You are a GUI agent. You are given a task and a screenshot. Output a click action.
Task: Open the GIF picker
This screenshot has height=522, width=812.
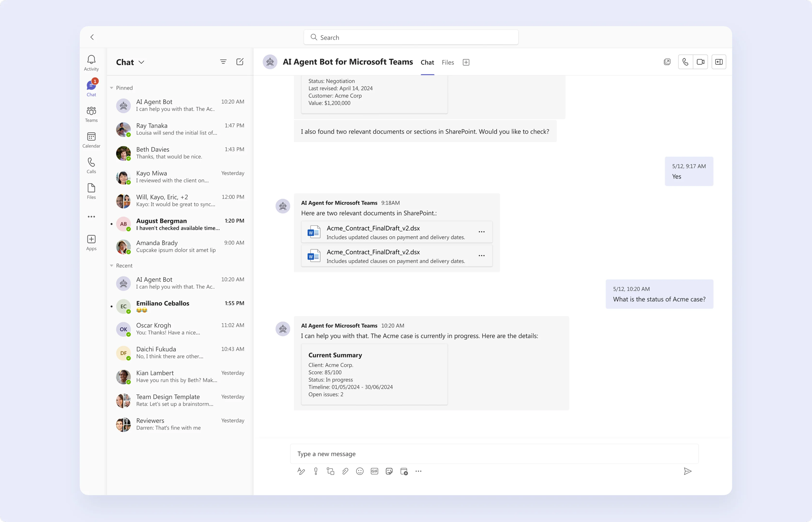click(x=375, y=471)
